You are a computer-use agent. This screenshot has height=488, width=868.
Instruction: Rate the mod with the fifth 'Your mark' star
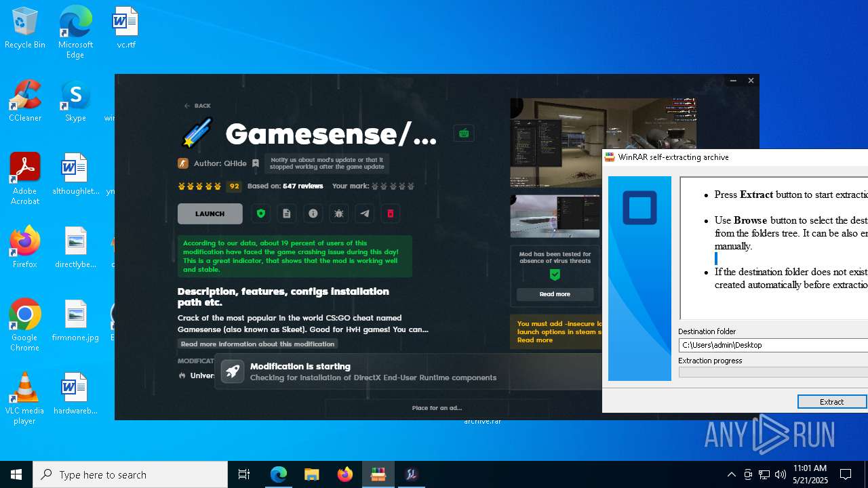410,186
